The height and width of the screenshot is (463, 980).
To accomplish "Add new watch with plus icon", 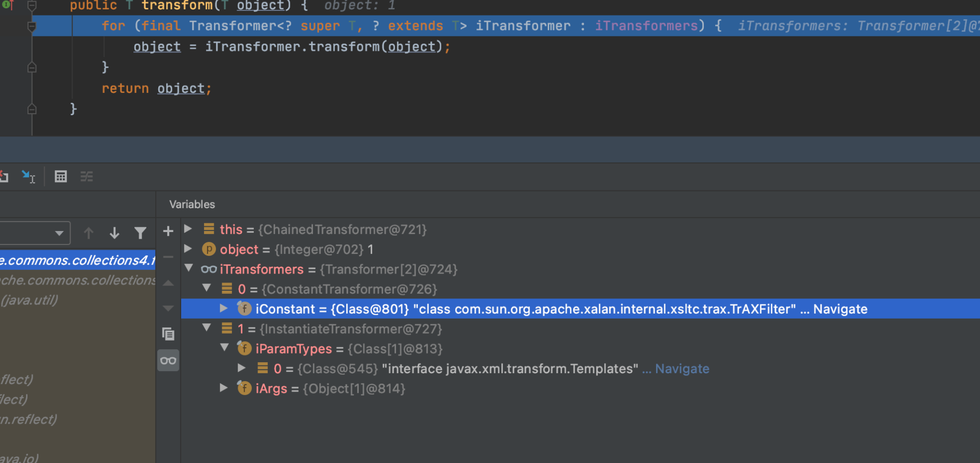I will pyautogui.click(x=168, y=231).
